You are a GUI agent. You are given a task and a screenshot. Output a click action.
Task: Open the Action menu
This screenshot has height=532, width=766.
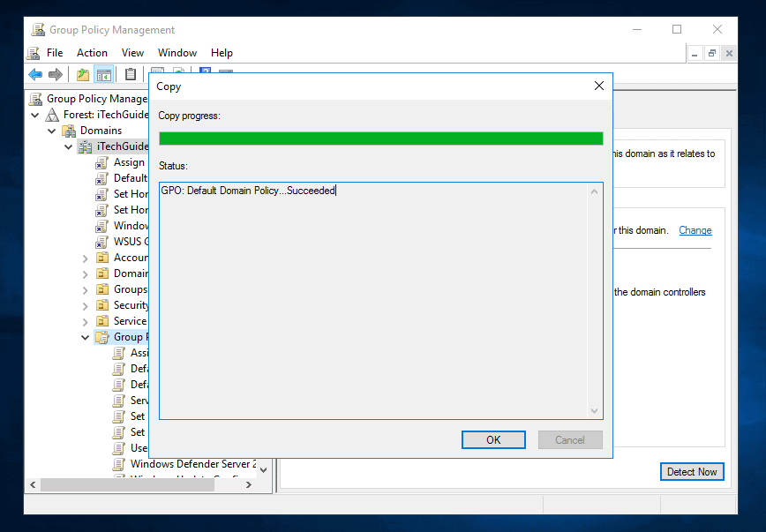coord(92,53)
